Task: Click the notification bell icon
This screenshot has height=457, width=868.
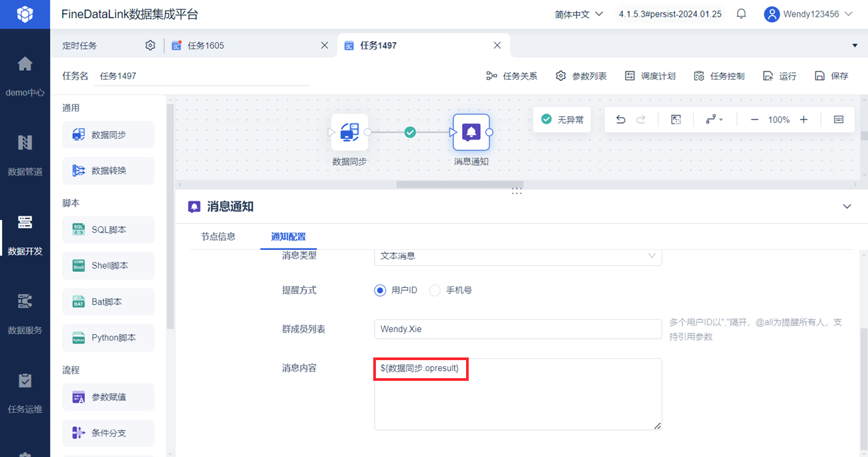Action: click(741, 13)
